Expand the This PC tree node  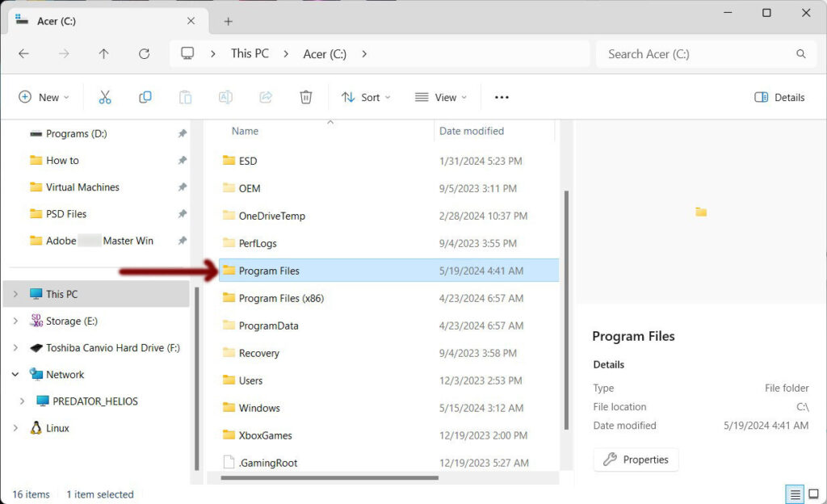coord(15,294)
